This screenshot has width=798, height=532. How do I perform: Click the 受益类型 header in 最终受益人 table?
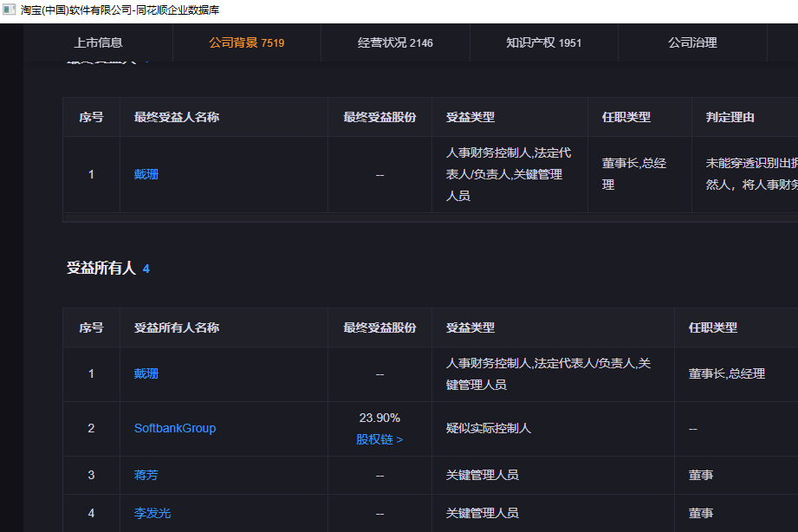[x=470, y=117]
